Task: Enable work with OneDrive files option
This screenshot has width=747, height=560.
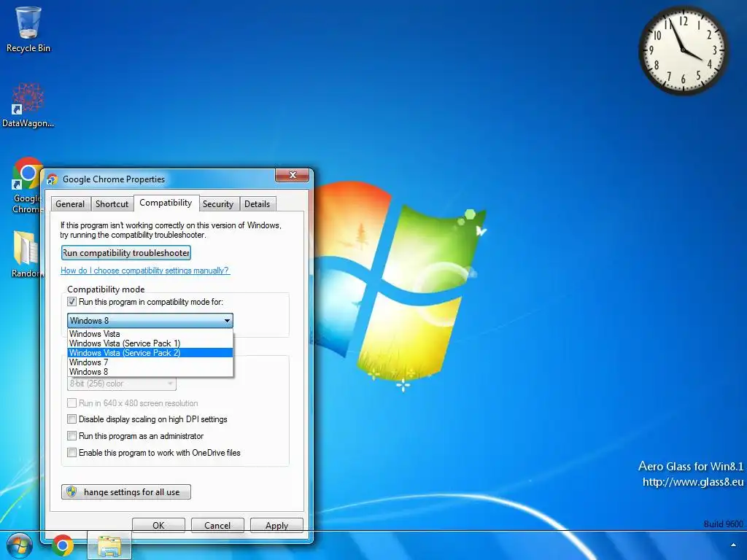Action: point(71,452)
